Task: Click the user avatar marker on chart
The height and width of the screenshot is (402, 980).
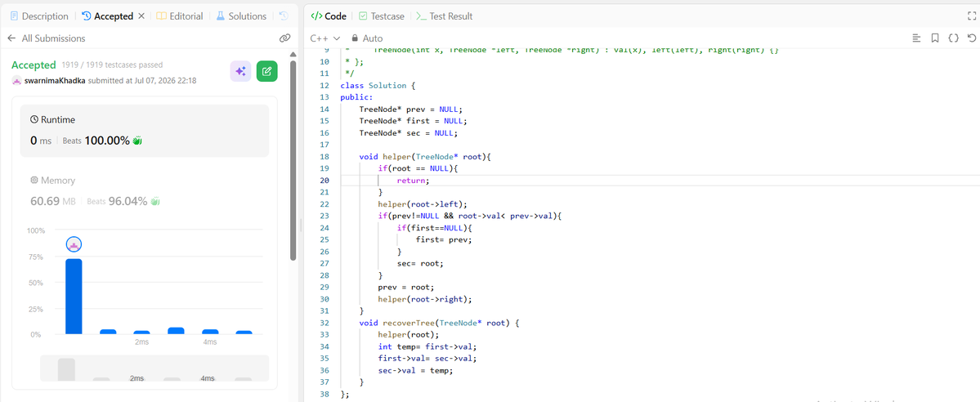Action: pos(74,245)
